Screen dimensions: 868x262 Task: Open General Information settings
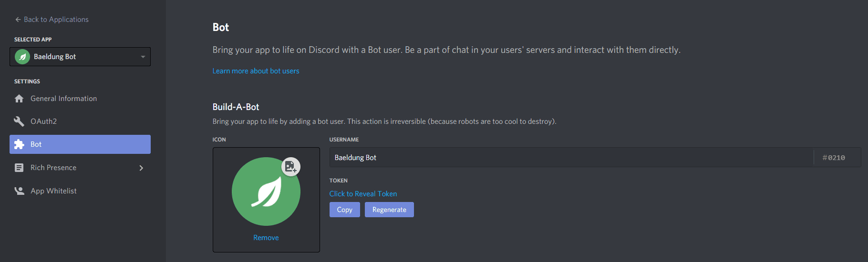coord(63,99)
